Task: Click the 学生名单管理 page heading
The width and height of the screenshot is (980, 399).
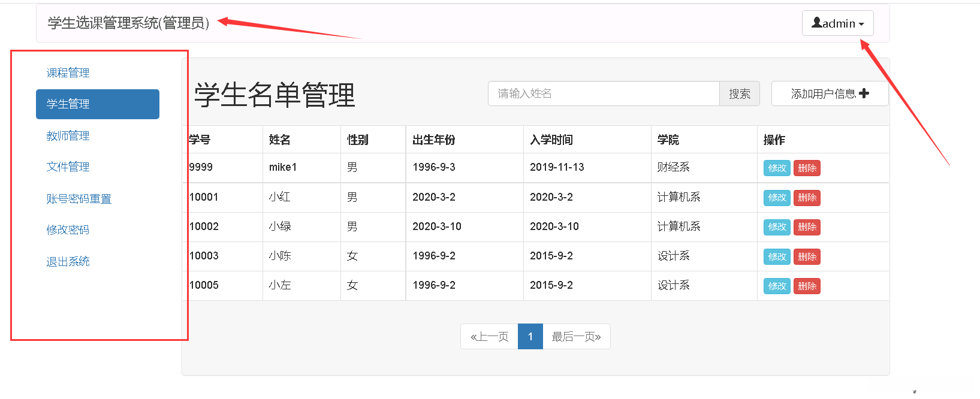Action: click(x=275, y=95)
